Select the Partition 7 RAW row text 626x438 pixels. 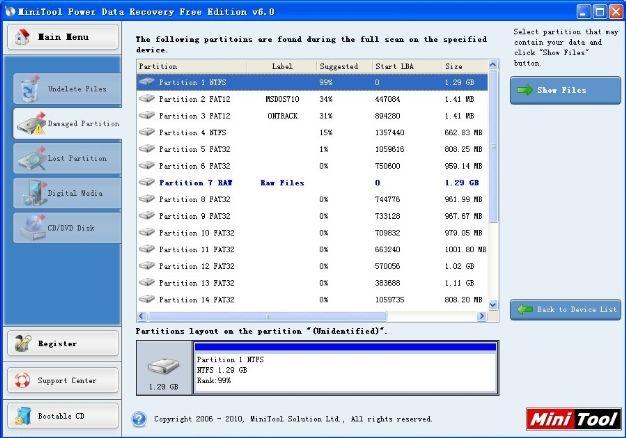196,182
